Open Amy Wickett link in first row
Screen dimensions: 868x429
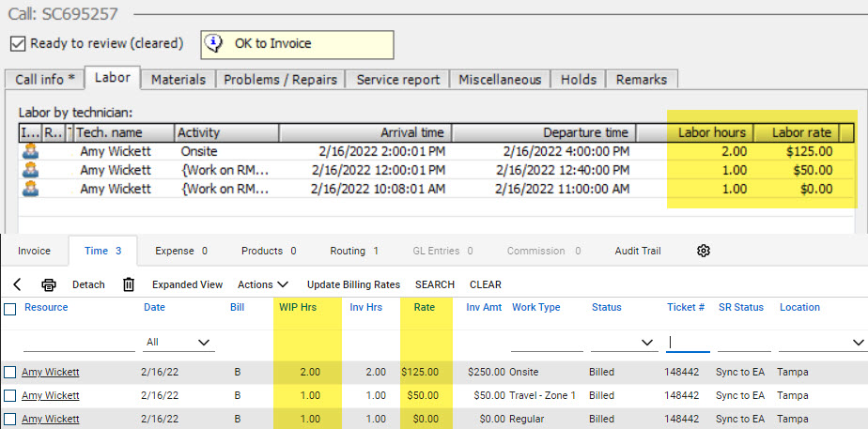click(x=51, y=373)
